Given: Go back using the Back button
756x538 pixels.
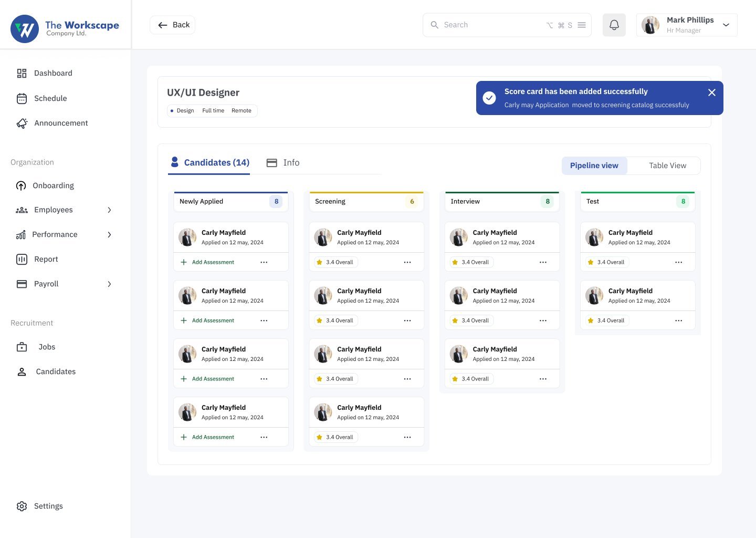Looking at the screenshot, I should point(173,25).
